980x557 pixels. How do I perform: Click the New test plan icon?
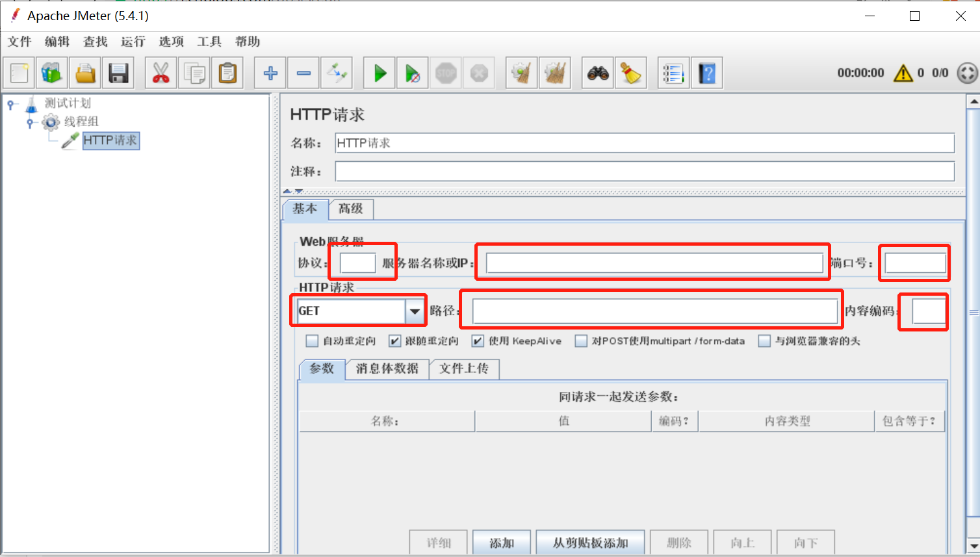click(19, 73)
